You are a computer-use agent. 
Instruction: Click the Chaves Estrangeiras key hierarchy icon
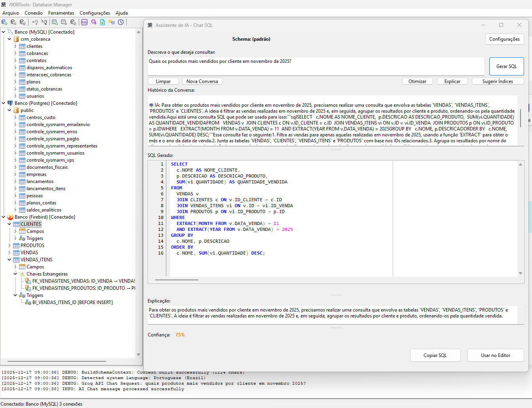coord(22,274)
